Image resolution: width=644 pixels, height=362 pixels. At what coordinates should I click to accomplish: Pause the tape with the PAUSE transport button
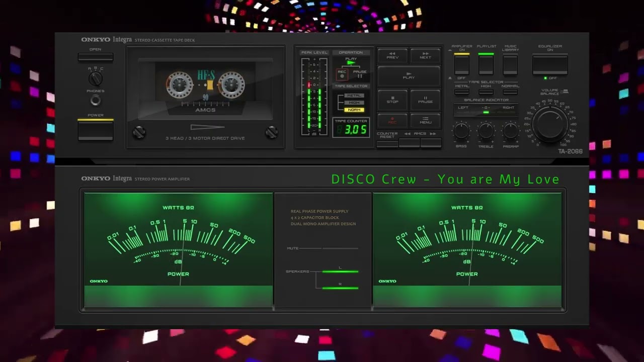pos(425,100)
